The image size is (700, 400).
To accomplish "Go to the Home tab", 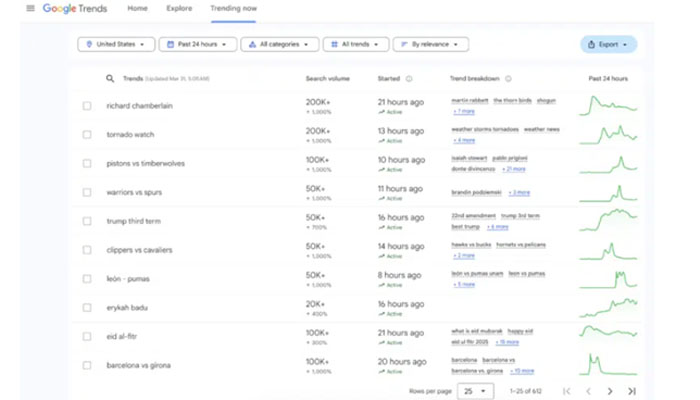I will pos(138,8).
